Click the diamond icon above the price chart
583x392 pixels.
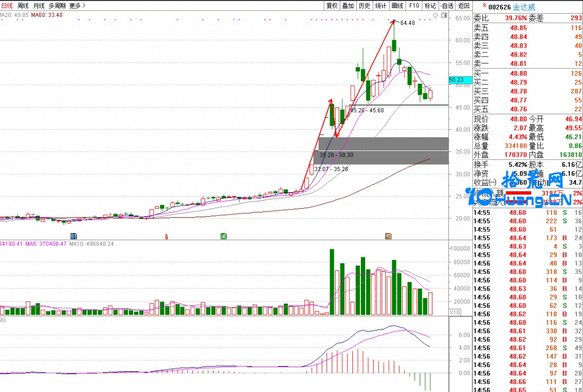(435, 15)
